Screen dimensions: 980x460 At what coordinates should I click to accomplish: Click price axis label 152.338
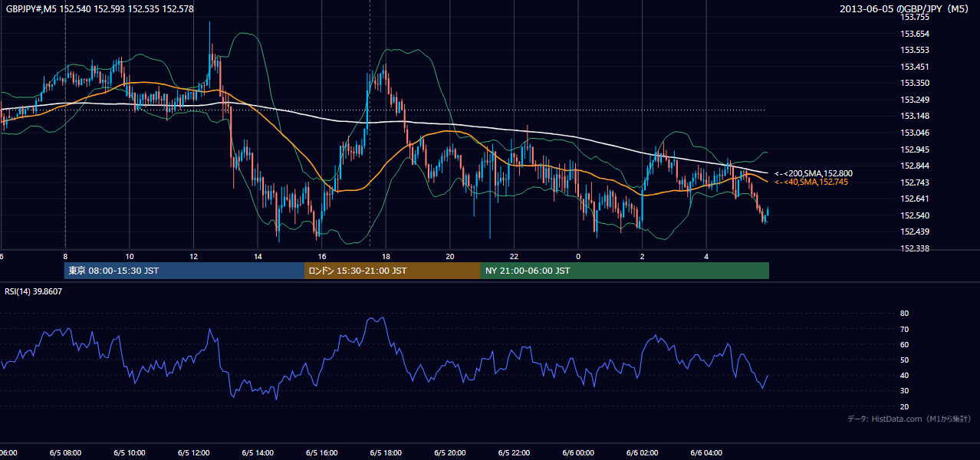pos(916,248)
